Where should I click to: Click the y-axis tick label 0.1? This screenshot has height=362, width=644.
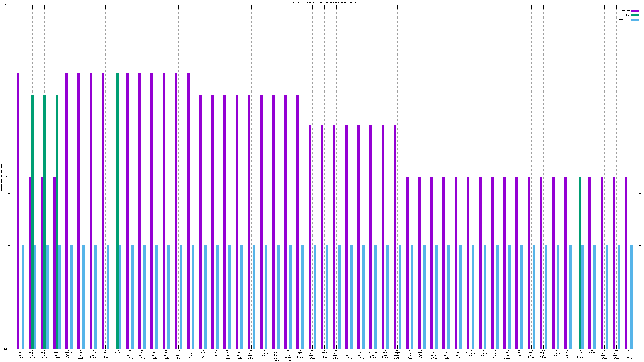tap(5, 349)
